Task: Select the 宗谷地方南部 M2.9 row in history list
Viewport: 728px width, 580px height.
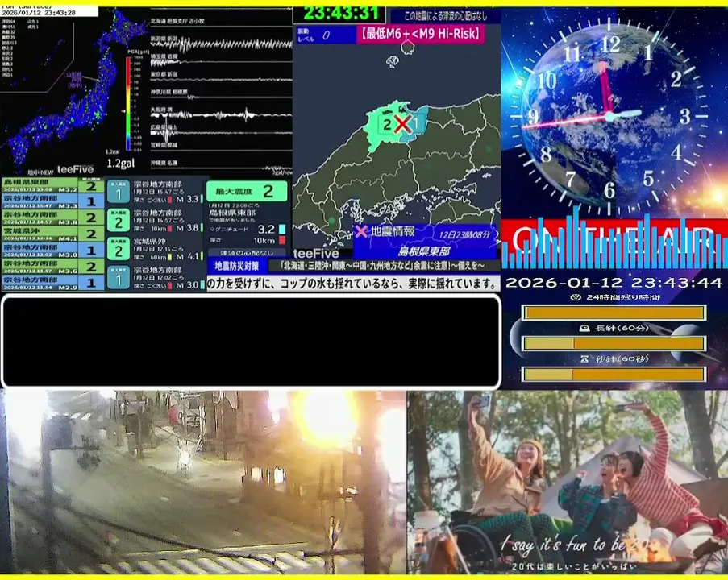Action: coord(53,283)
